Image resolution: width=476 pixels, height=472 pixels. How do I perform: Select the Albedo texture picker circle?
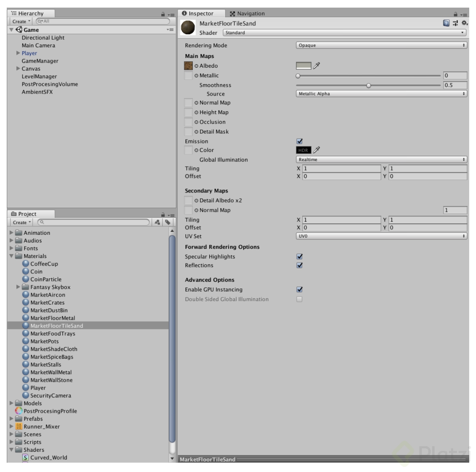coord(197,66)
